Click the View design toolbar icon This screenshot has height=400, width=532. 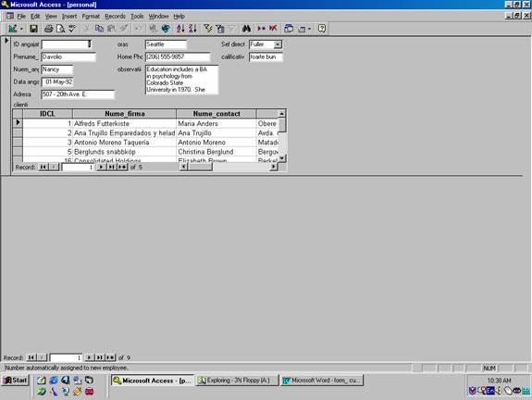pos(13,29)
